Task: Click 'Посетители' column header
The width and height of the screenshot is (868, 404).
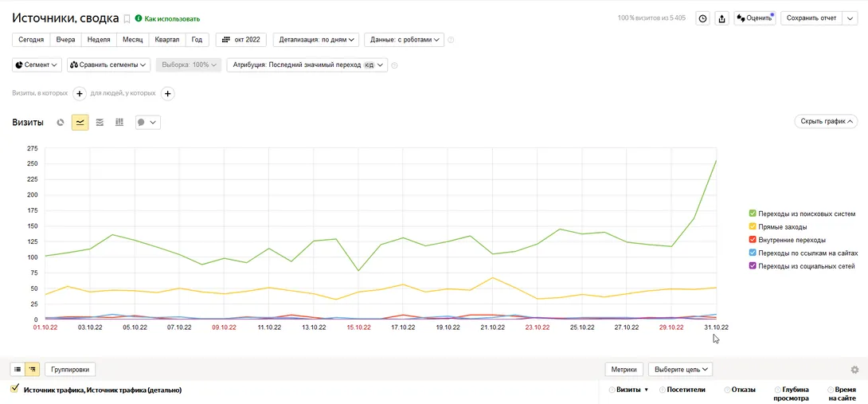Action: coord(686,390)
